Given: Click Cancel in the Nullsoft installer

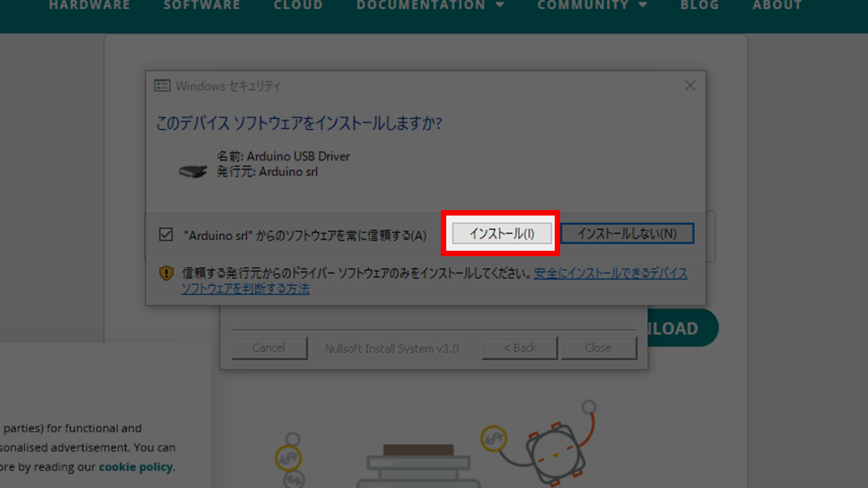Looking at the screenshot, I should [x=269, y=348].
